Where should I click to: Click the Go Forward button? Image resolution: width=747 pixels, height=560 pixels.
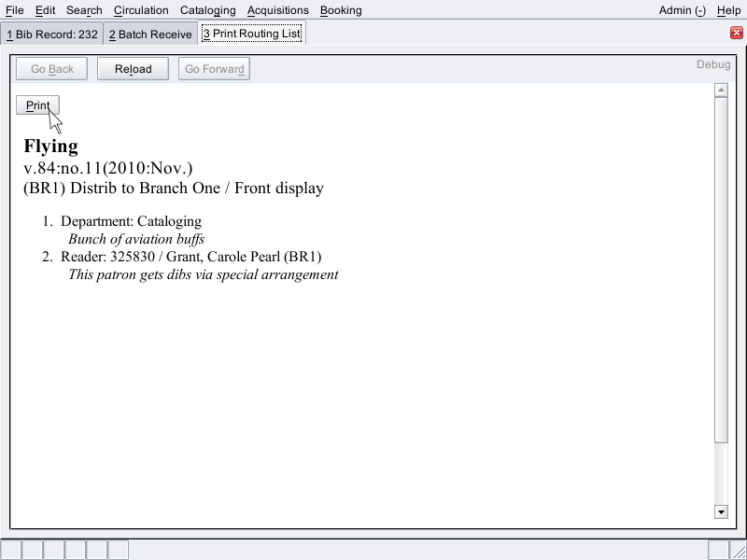click(214, 68)
